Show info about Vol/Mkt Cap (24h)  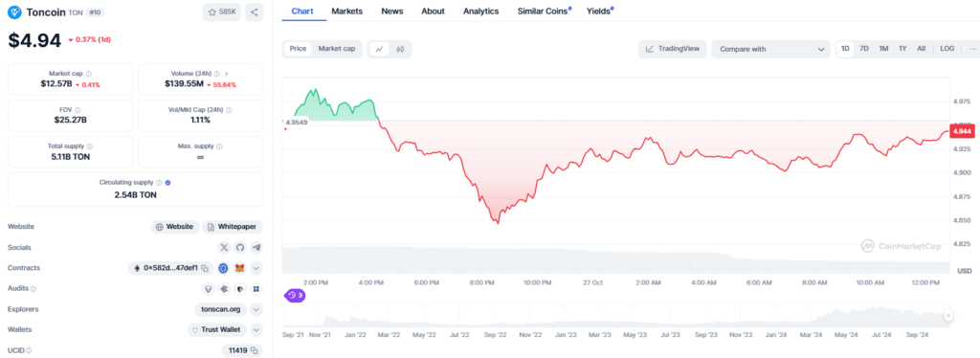click(x=229, y=110)
